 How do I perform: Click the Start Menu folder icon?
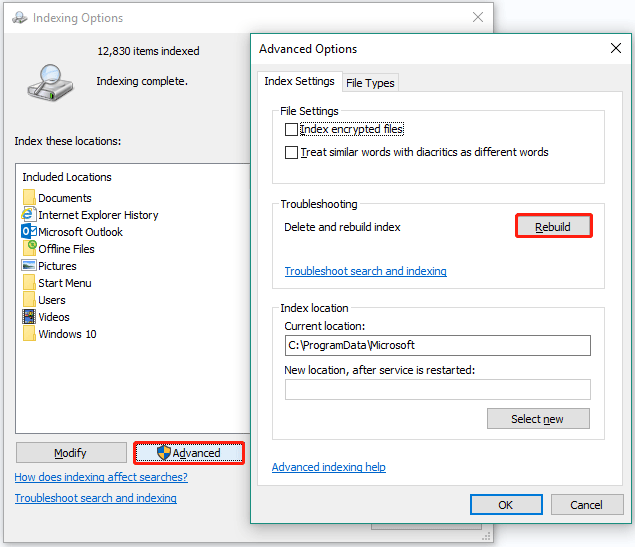pos(29,283)
